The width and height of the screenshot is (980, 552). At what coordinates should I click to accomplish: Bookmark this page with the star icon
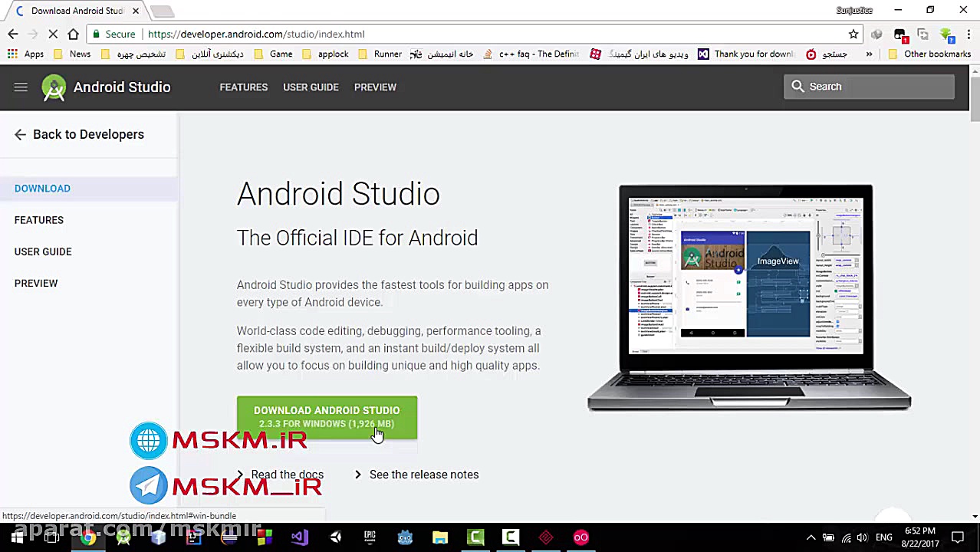click(x=853, y=34)
